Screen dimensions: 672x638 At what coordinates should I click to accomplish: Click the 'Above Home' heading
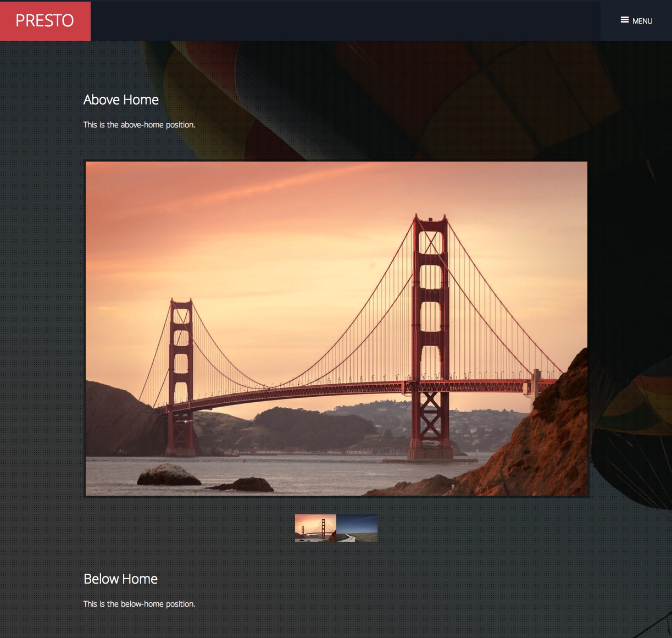click(121, 99)
